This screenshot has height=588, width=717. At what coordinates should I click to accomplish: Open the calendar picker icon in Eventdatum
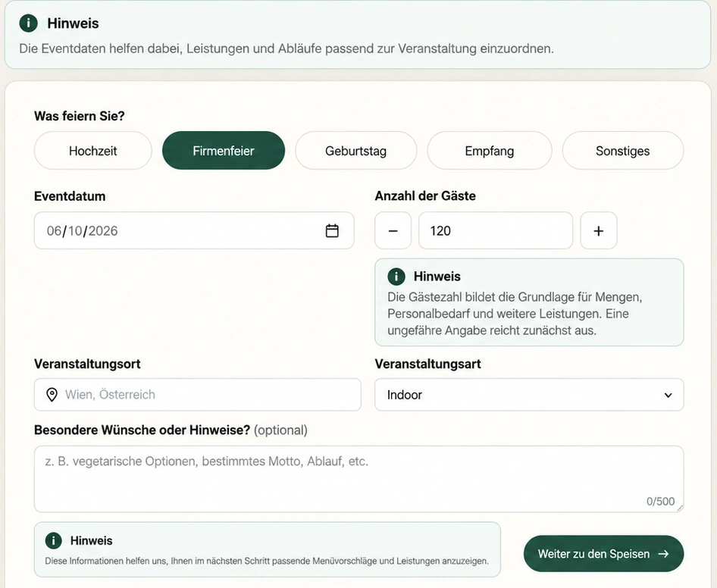coord(332,230)
